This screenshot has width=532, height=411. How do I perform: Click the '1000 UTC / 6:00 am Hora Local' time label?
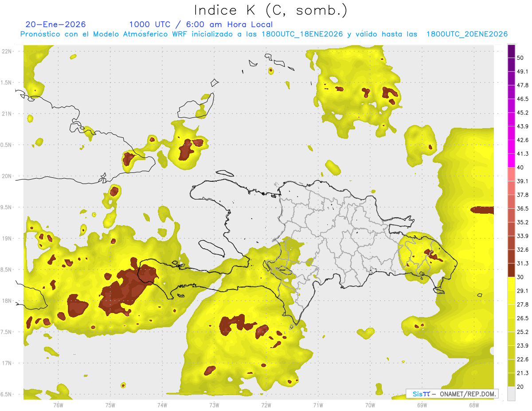click(x=201, y=24)
